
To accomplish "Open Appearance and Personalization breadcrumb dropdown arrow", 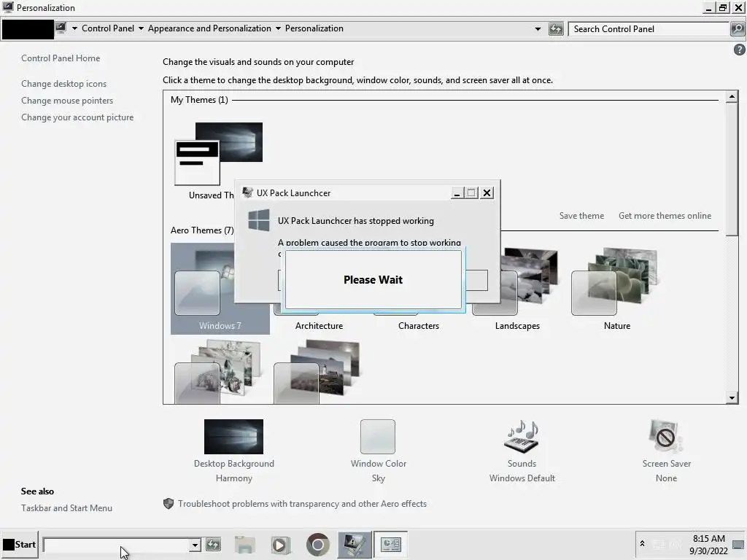I will pos(278,28).
